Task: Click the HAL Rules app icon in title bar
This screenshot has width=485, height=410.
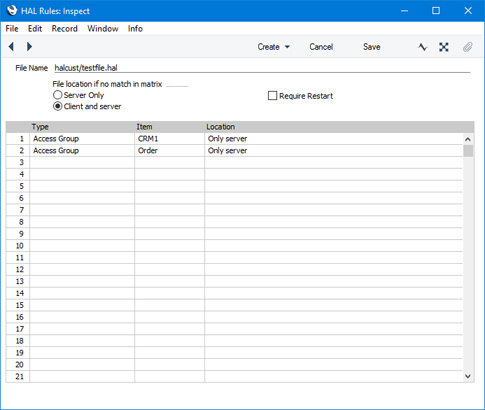Action: pyautogui.click(x=12, y=11)
